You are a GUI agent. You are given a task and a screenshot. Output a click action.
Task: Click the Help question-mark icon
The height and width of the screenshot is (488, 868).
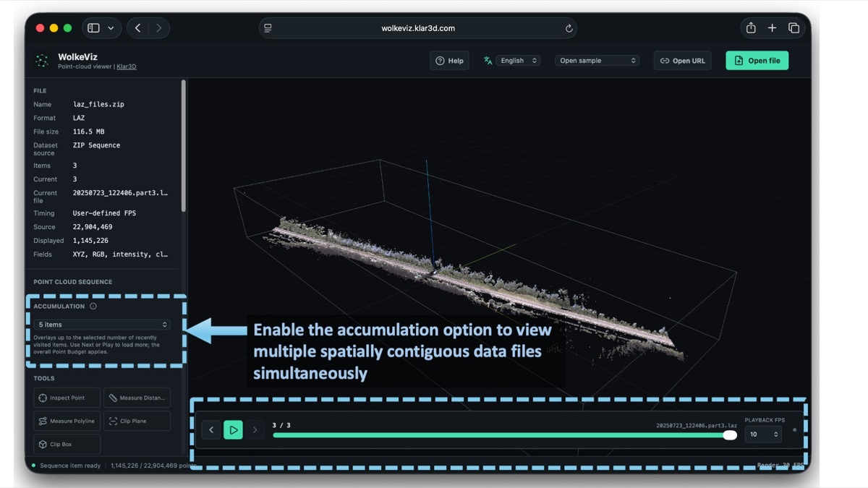click(440, 61)
